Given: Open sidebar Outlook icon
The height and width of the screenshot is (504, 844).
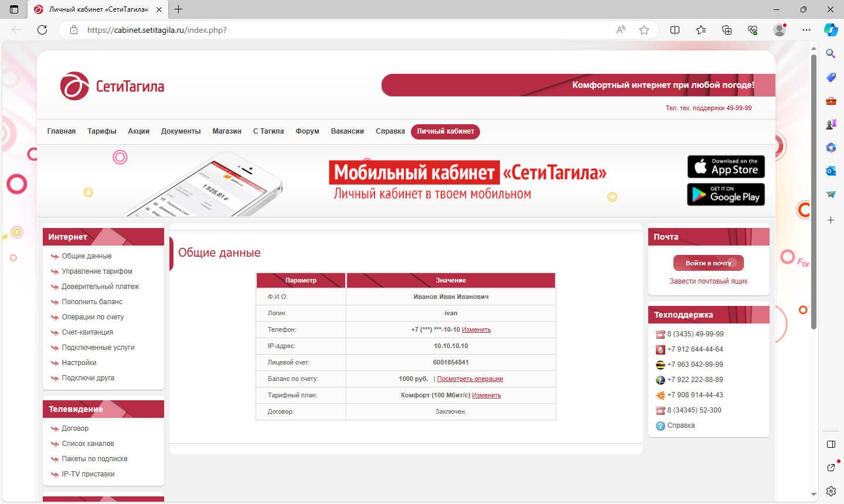Looking at the screenshot, I should (831, 171).
